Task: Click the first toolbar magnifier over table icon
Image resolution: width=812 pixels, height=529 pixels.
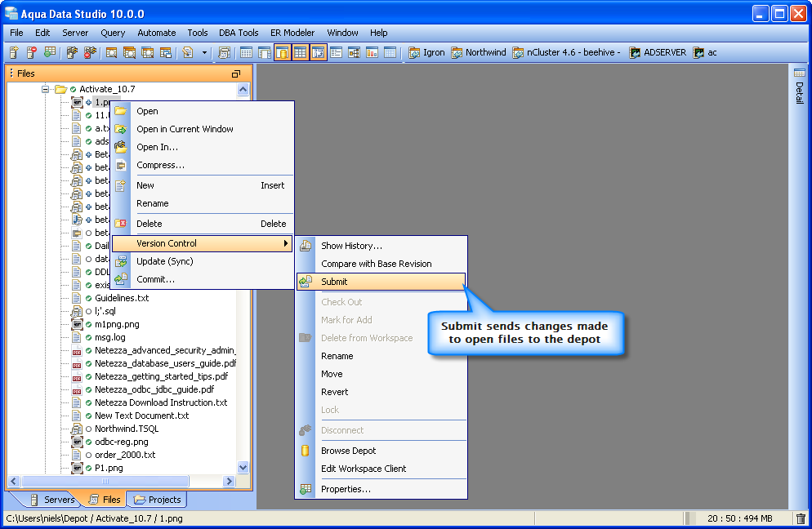Action: pos(111,52)
